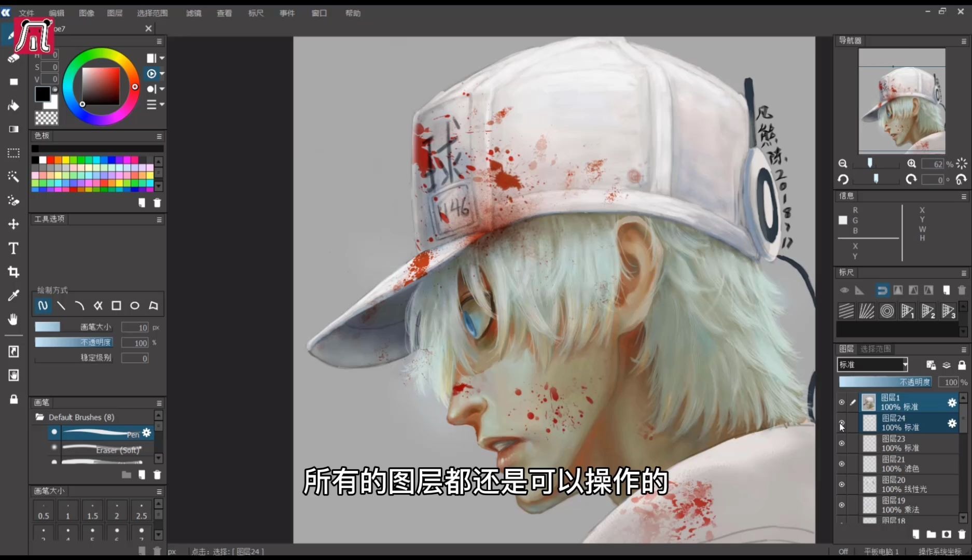This screenshot has height=560, width=972.
Task: Expand the Default Brushes (8) folder
Action: pos(40,417)
